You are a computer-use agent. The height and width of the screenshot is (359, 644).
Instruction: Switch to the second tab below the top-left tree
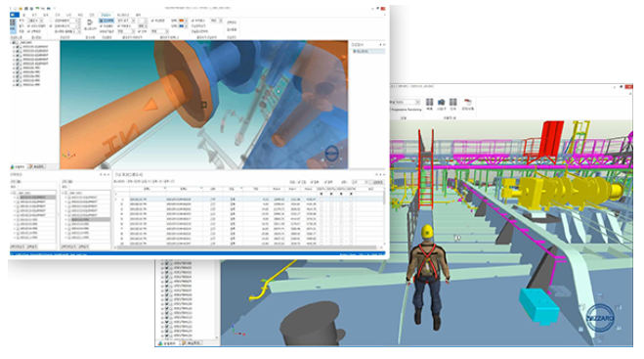pyautogui.click(x=38, y=167)
